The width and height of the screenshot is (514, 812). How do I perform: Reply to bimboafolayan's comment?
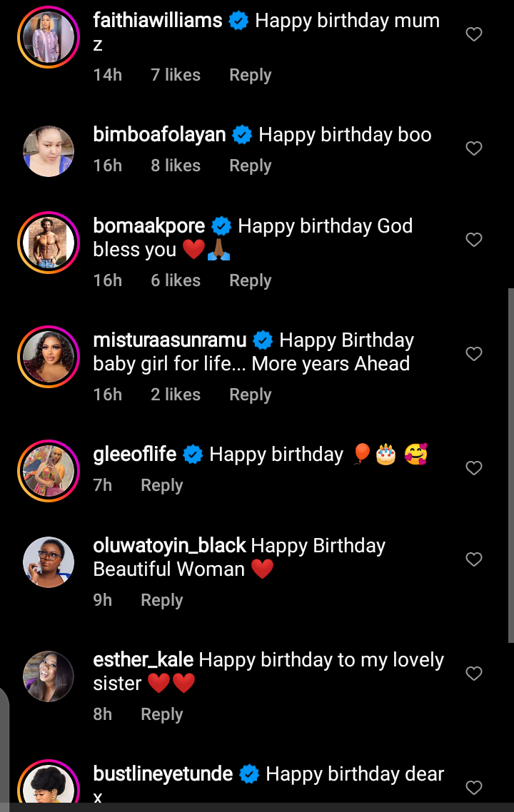pyautogui.click(x=250, y=166)
